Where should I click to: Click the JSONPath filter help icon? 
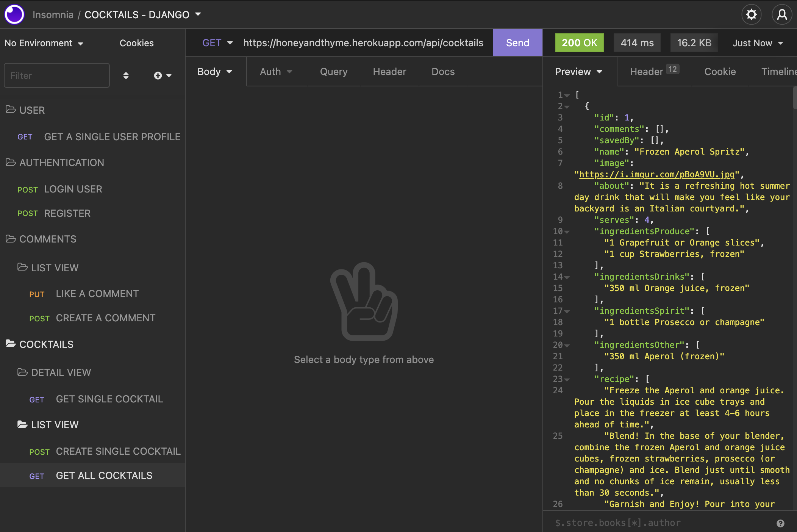coord(780,523)
